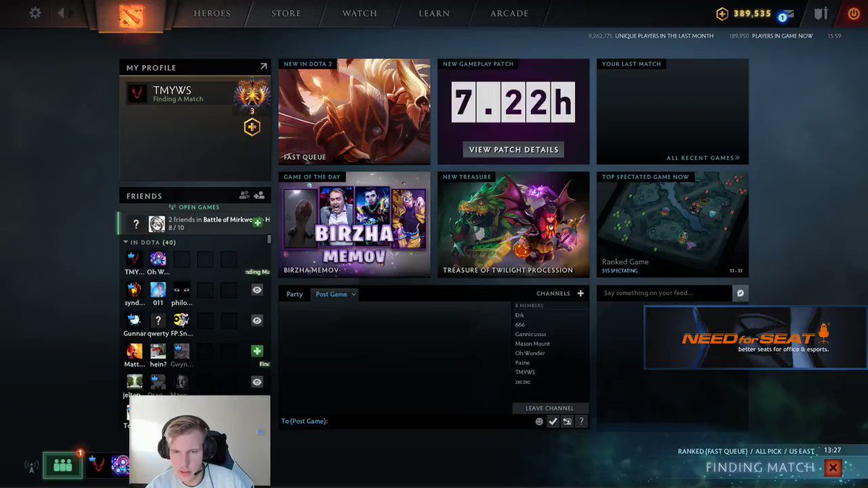The width and height of the screenshot is (868, 488).
Task: Open the chat help question icon
Action: pos(582,421)
